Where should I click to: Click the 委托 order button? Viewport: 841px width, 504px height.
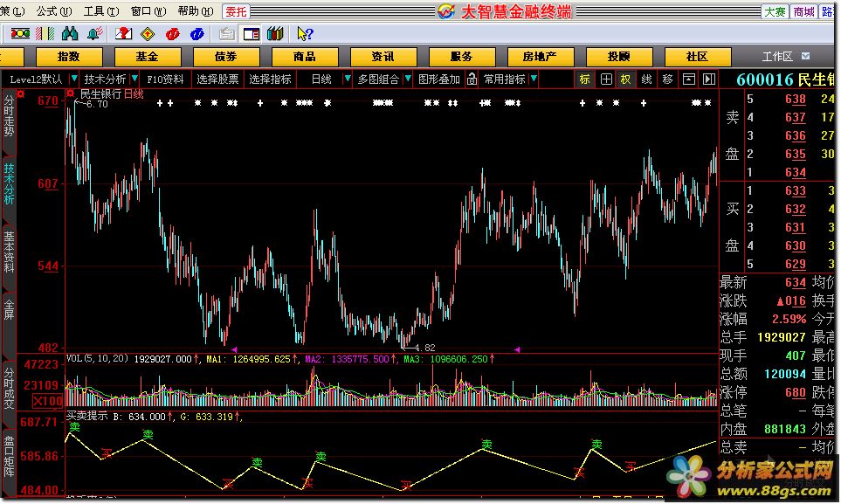click(x=236, y=11)
